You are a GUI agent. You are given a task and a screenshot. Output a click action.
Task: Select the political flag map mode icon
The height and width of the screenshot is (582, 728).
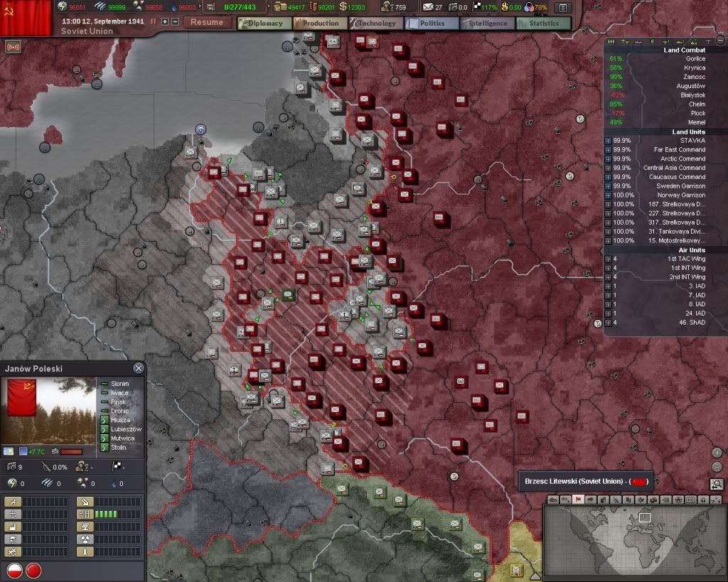pyautogui.click(x=578, y=500)
